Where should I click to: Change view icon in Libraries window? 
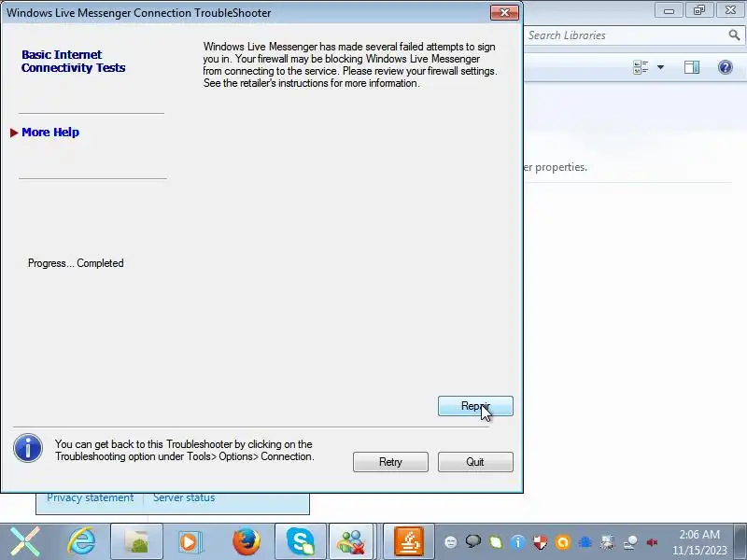641,67
